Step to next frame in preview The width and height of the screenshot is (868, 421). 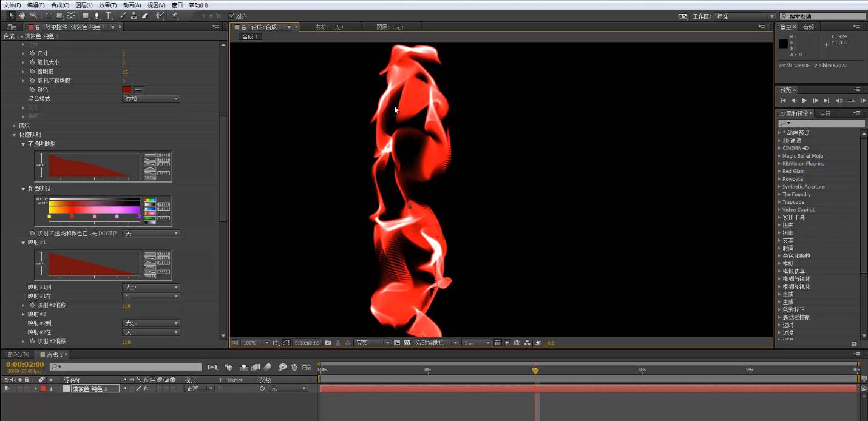(x=815, y=101)
